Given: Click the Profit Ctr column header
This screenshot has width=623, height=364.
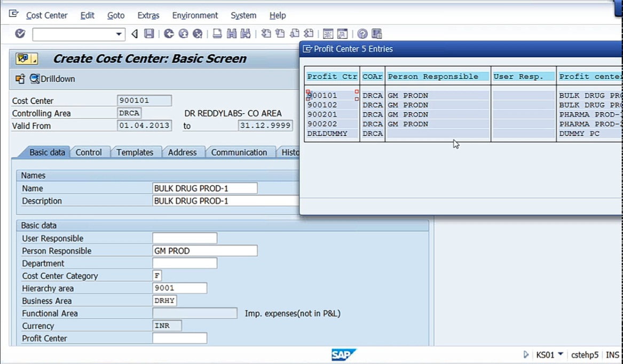Looking at the screenshot, I should [x=332, y=76].
